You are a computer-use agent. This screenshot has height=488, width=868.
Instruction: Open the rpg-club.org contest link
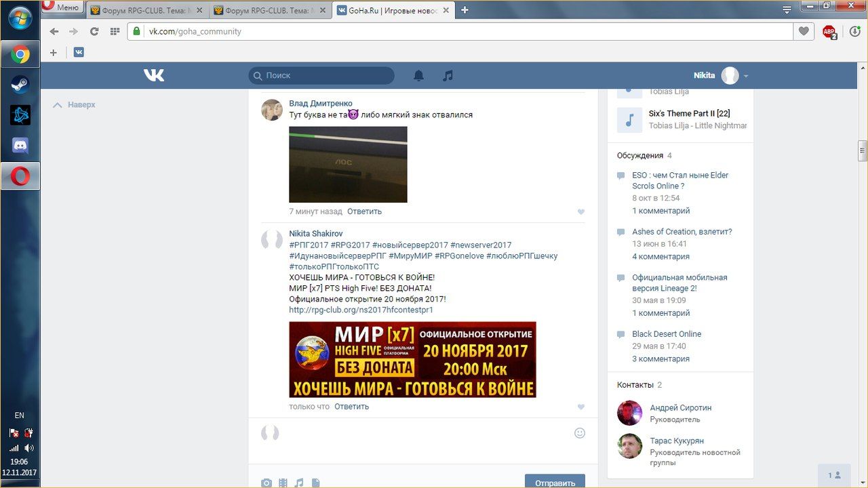click(x=361, y=310)
